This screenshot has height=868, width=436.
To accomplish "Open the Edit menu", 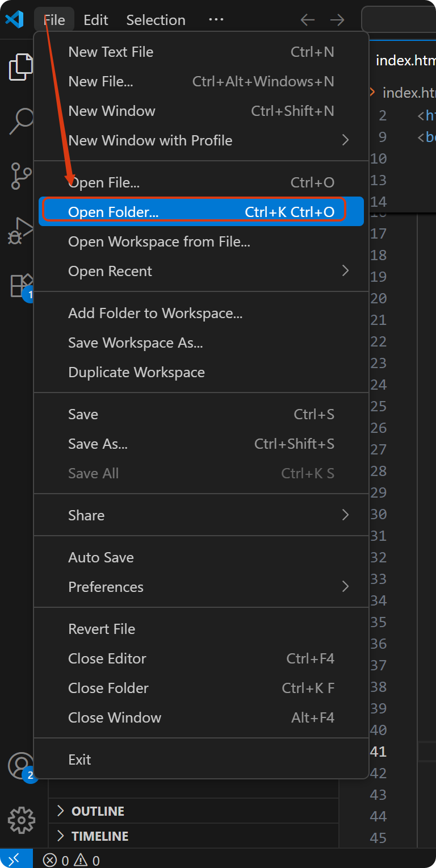I will click(95, 20).
